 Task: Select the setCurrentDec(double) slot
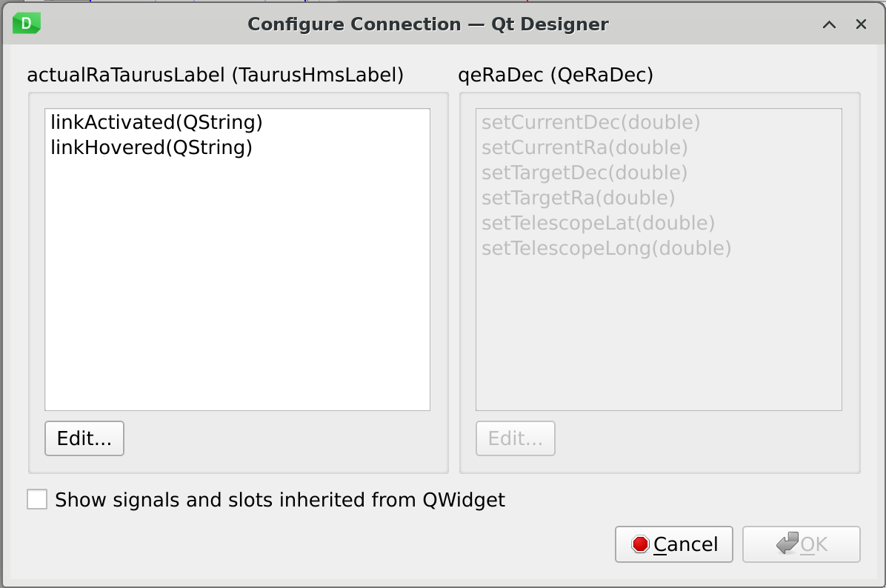590,122
